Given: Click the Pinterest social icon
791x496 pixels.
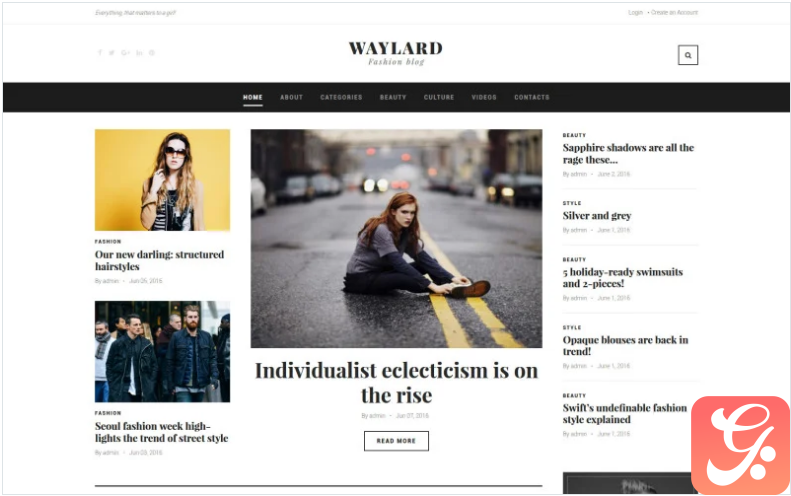Looking at the screenshot, I should tap(151, 52).
